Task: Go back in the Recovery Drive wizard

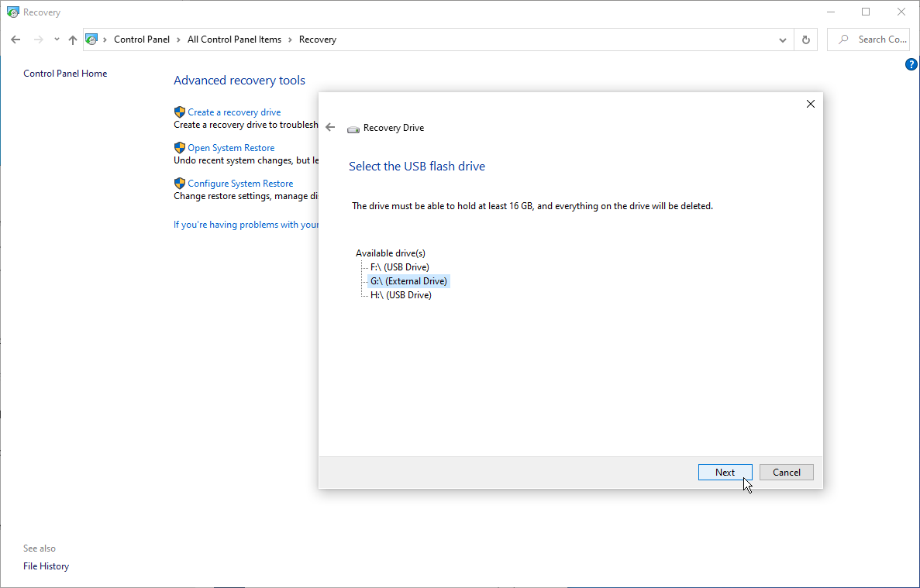Action: pyautogui.click(x=330, y=127)
